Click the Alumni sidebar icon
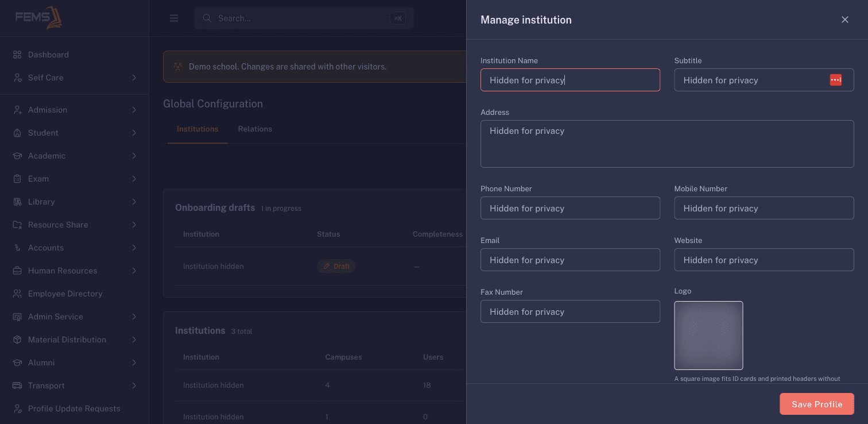 coord(17,363)
